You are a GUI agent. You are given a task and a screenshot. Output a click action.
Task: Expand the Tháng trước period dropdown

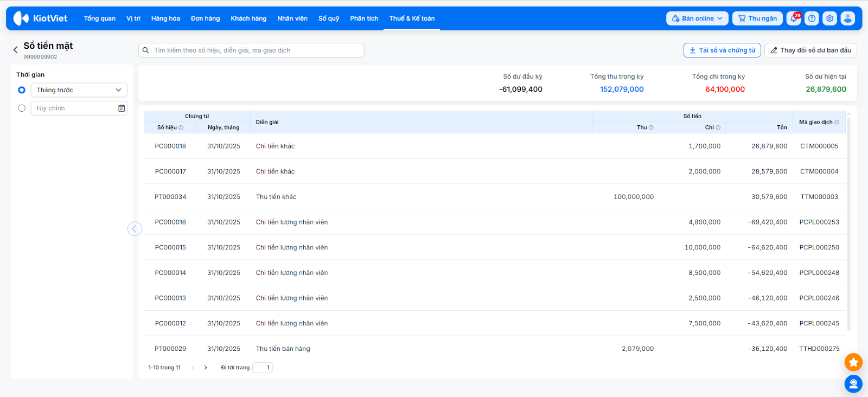79,90
